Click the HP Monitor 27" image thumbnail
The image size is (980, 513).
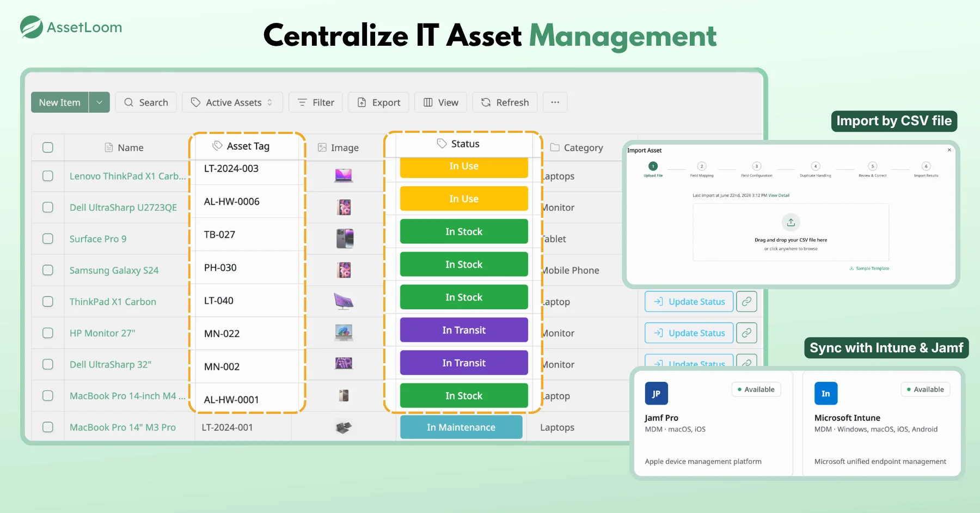344,333
